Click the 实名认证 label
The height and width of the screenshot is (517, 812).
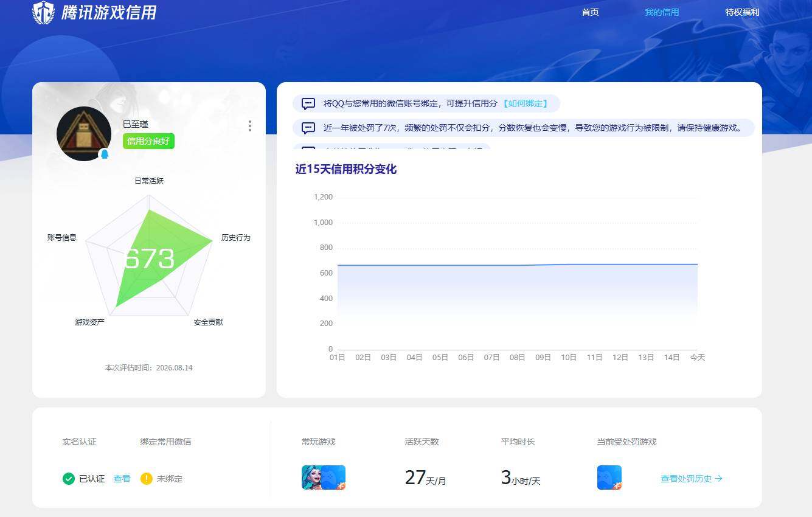pyautogui.click(x=80, y=442)
